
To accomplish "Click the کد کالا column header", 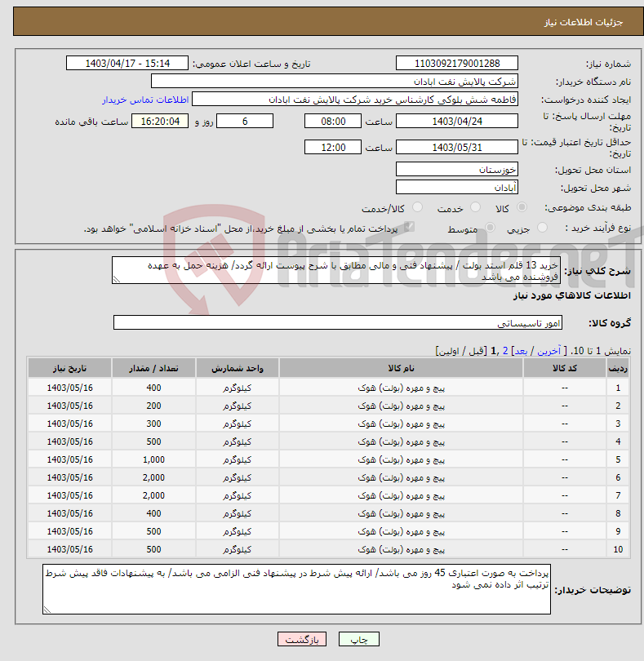I will (x=565, y=368).
